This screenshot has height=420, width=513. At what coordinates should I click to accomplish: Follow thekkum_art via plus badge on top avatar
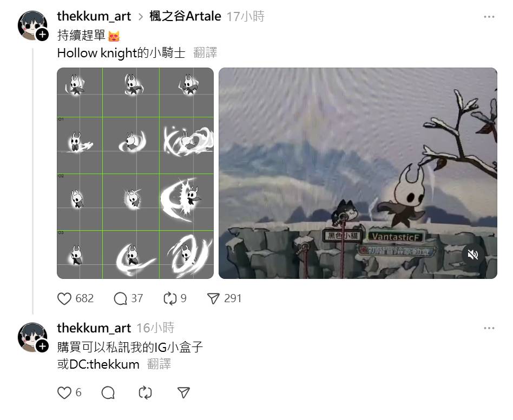(42, 34)
